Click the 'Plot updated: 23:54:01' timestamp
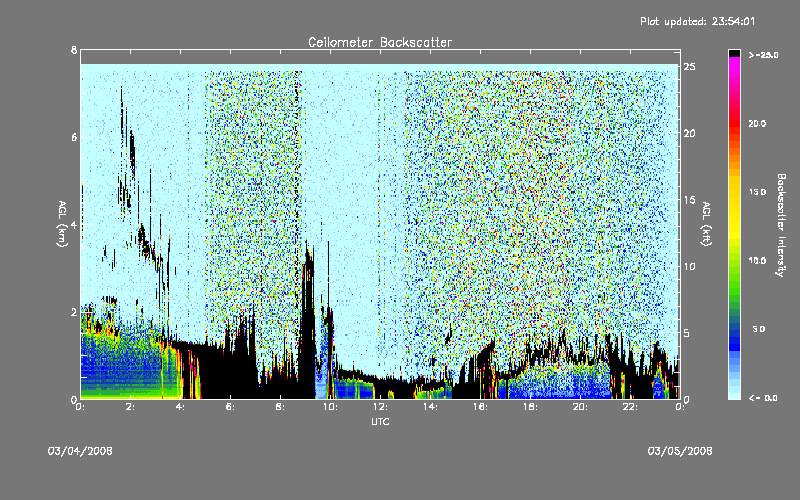The image size is (800, 500). [697, 21]
